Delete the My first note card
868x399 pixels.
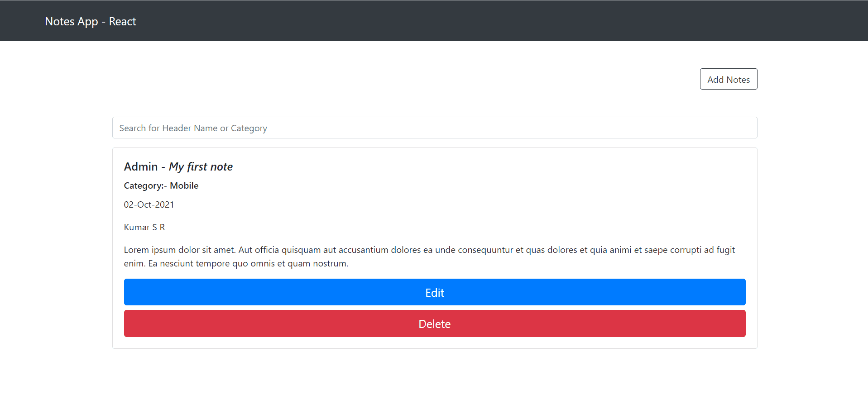[435, 323]
